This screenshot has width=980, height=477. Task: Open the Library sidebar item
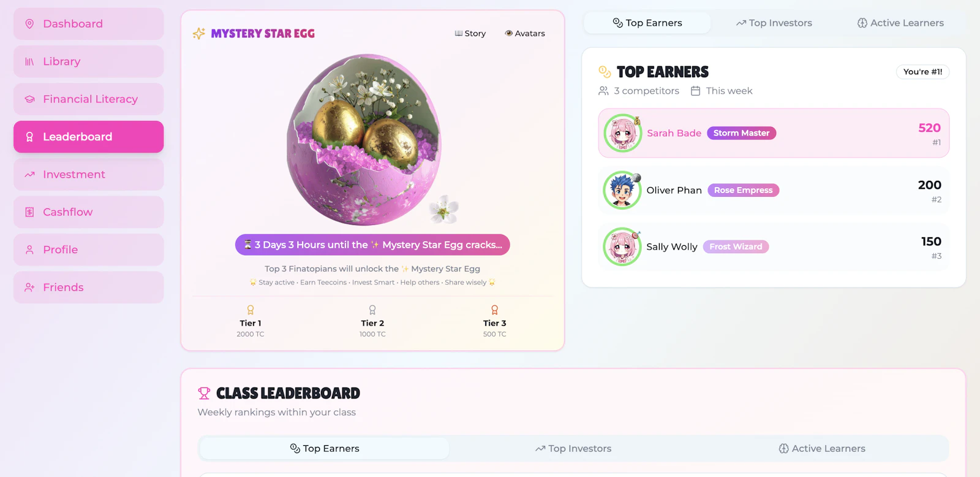point(88,61)
